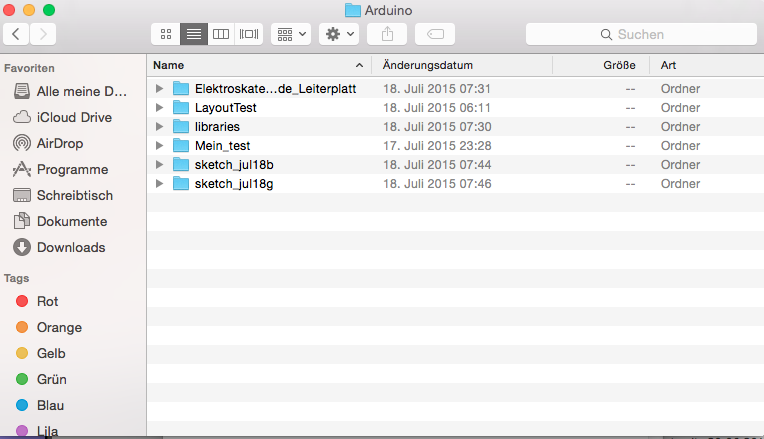The width and height of the screenshot is (764, 439).
Task: Expand the sketch_jul18g folder triangle
Action: point(159,183)
